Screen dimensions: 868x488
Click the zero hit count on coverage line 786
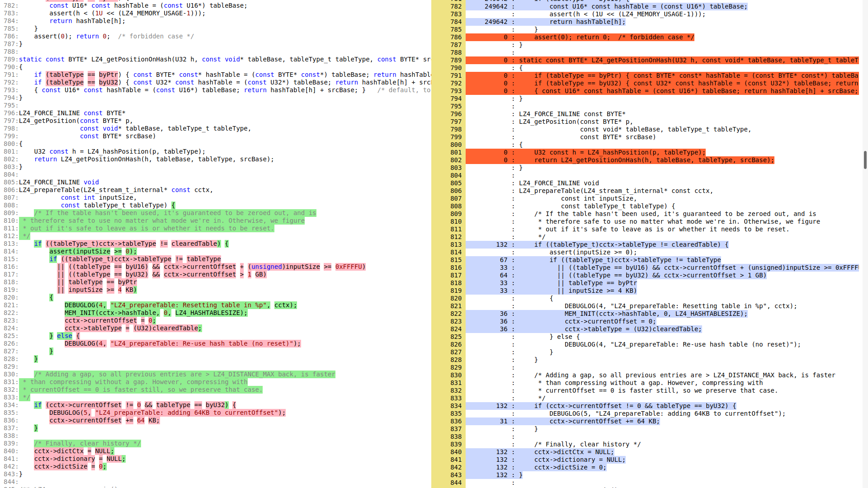pos(505,37)
